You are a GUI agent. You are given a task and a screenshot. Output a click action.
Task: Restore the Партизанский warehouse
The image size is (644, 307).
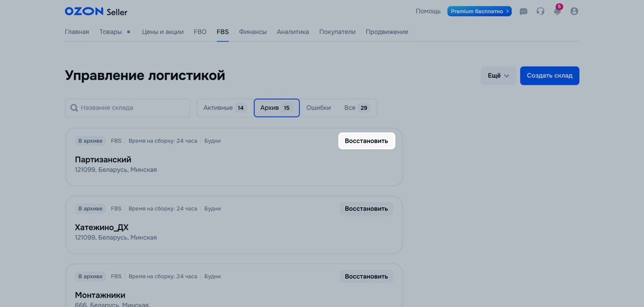tap(366, 141)
